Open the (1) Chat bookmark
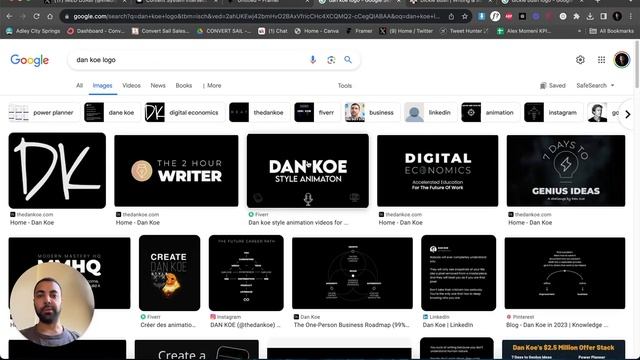 (x=273, y=31)
